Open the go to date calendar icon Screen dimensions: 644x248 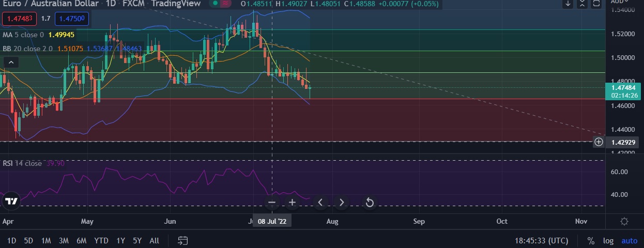pyautogui.click(x=182, y=240)
